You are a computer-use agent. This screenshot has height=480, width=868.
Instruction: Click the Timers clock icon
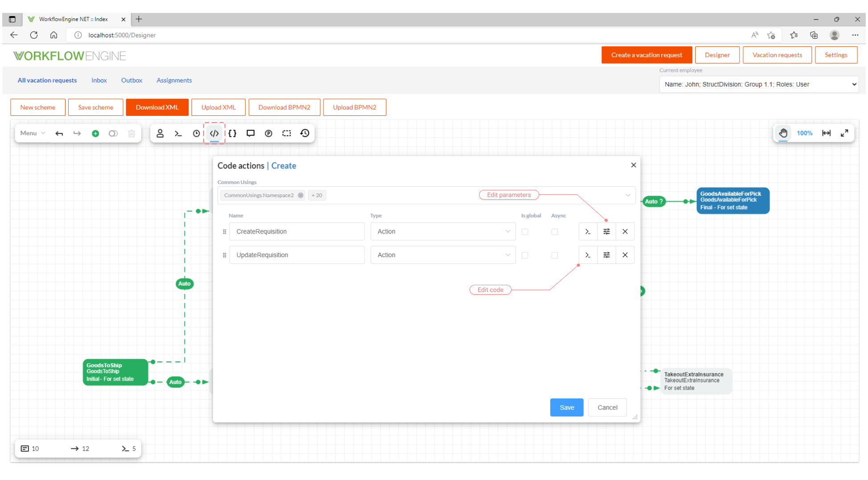pyautogui.click(x=196, y=133)
